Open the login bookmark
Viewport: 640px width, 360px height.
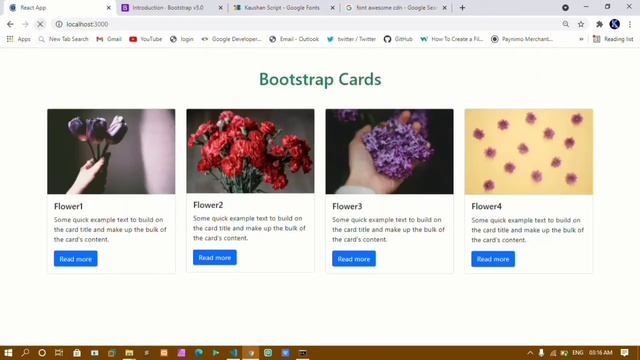pos(182,39)
